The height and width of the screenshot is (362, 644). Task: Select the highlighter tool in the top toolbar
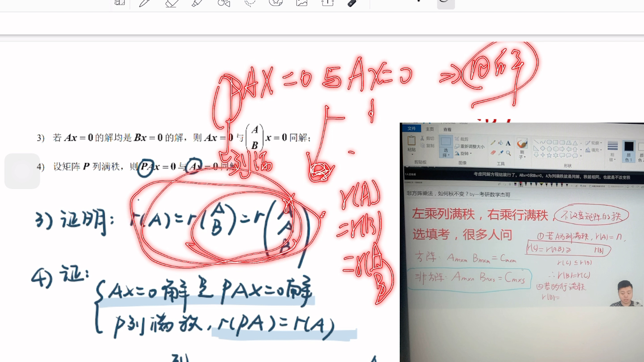click(197, 3)
